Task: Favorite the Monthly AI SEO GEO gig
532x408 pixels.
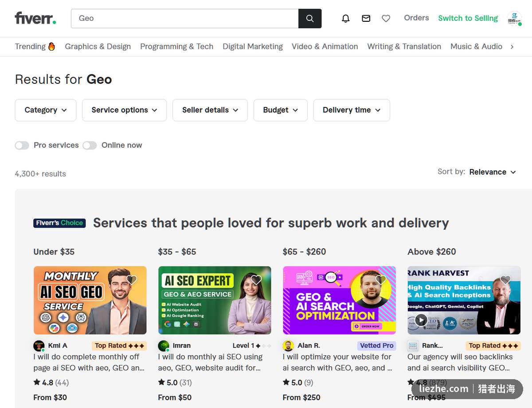Action: 131,280
